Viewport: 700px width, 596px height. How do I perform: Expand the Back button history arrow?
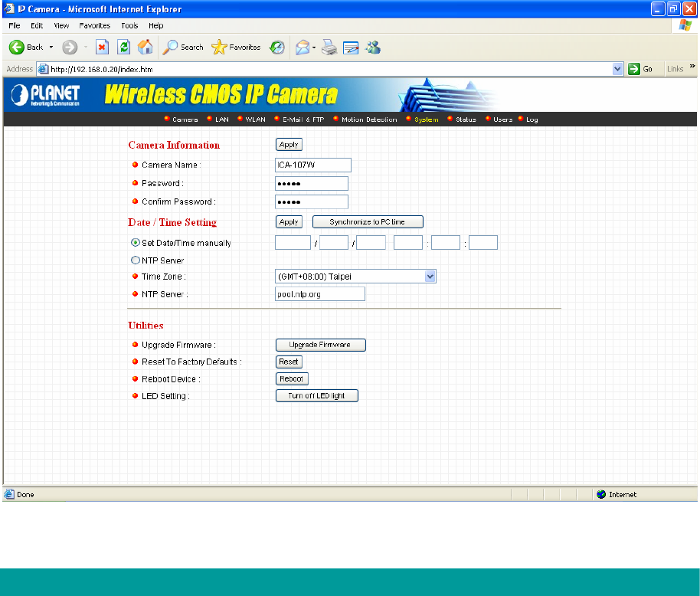51,47
